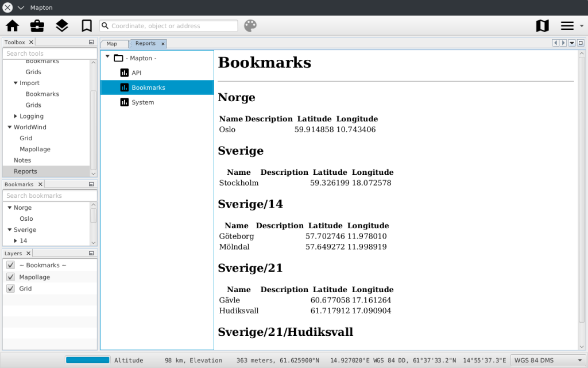Select the map icon at top right
Viewport: 588px width, 368px height.
pos(542,25)
